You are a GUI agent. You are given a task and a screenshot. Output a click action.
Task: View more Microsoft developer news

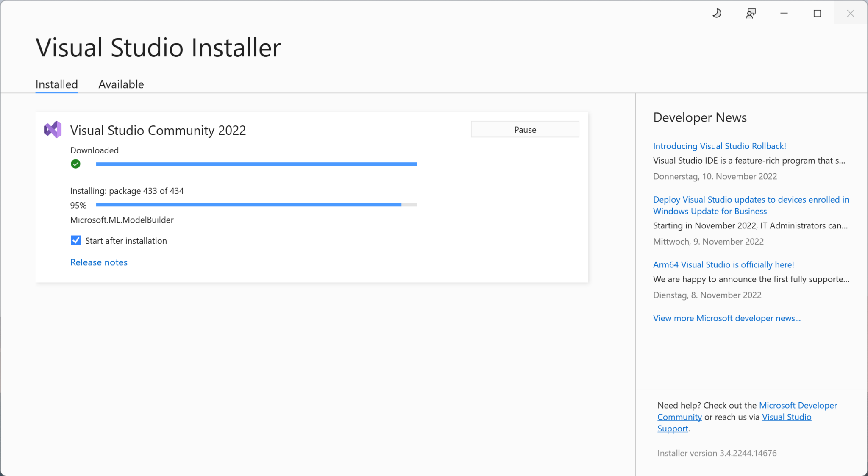coord(726,318)
